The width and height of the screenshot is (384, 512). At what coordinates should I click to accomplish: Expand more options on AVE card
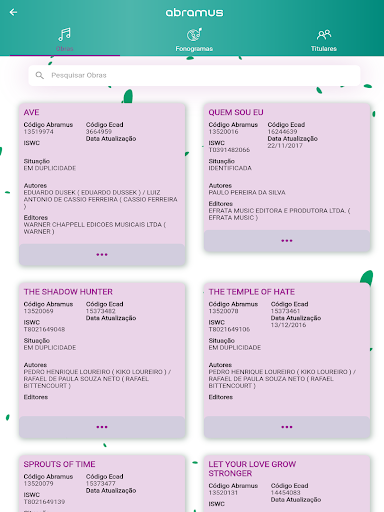tap(102, 255)
